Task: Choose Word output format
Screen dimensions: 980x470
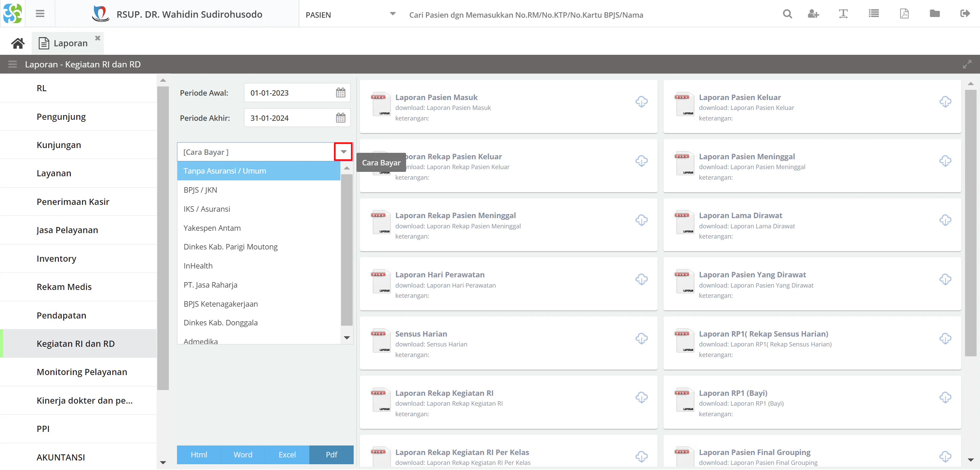Action: pos(243,454)
